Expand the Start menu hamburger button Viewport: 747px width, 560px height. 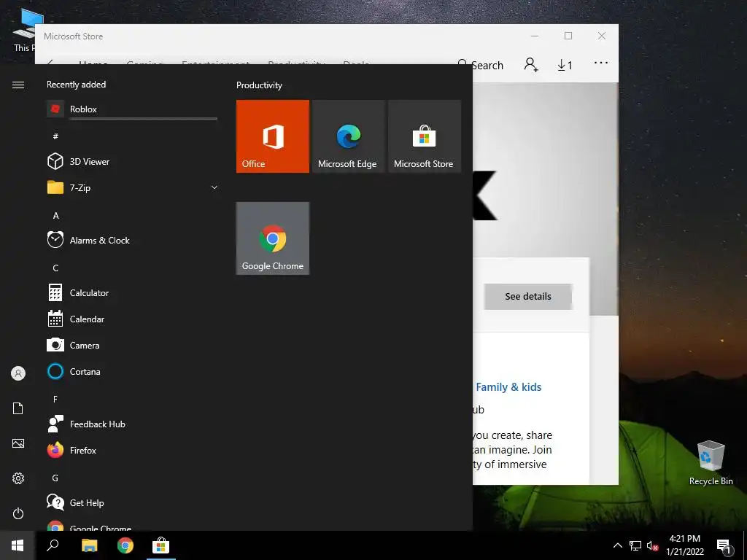click(x=18, y=85)
